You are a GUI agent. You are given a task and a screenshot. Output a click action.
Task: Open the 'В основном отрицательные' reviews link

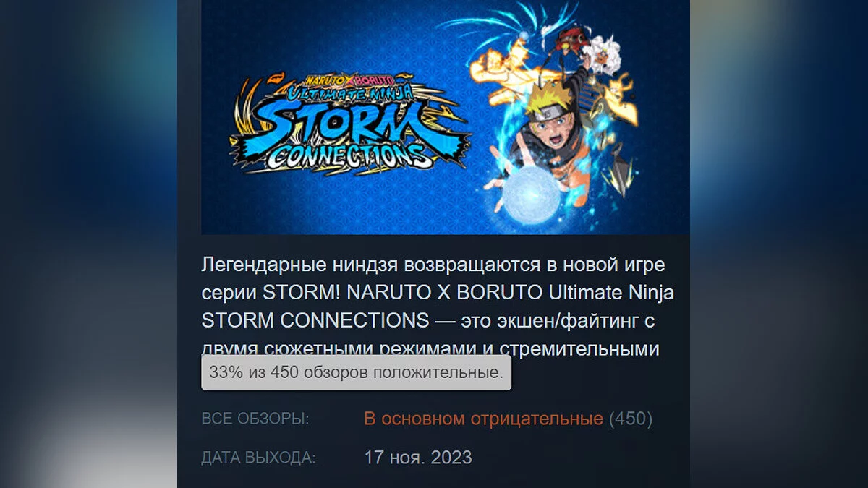[483, 419]
